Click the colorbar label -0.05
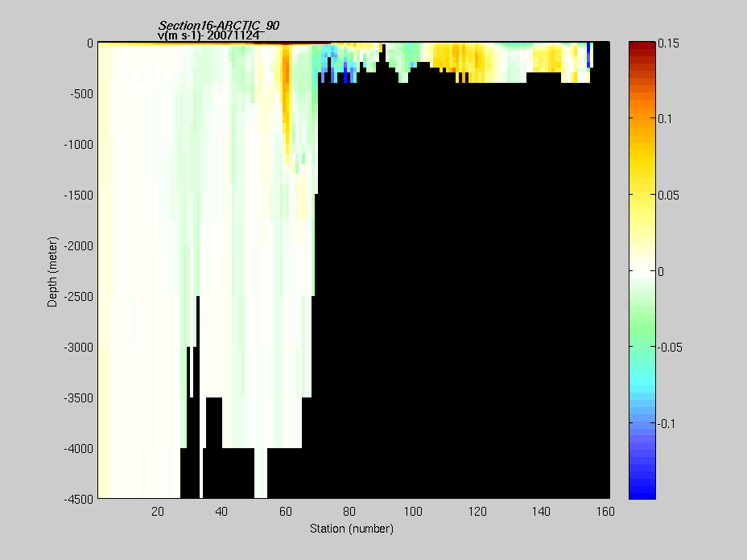 (x=670, y=348)
